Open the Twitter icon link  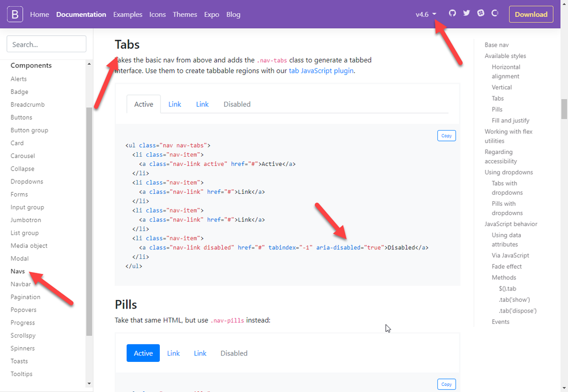tap(467, 14)
